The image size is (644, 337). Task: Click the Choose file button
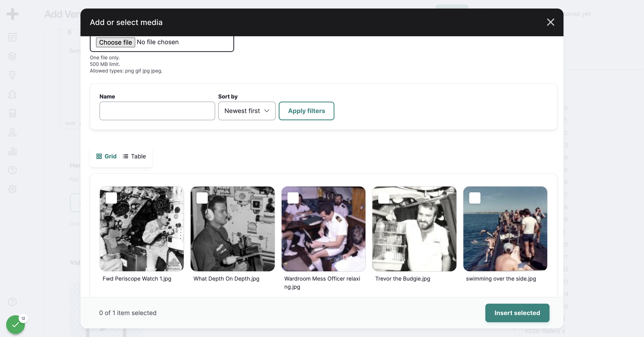[x=115, y=42]
